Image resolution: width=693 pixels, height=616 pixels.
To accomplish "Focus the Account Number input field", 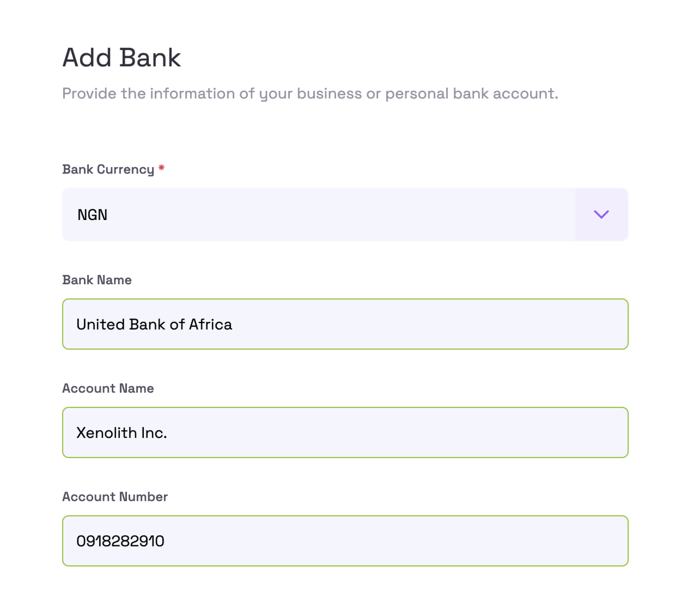I will [345, 541].
